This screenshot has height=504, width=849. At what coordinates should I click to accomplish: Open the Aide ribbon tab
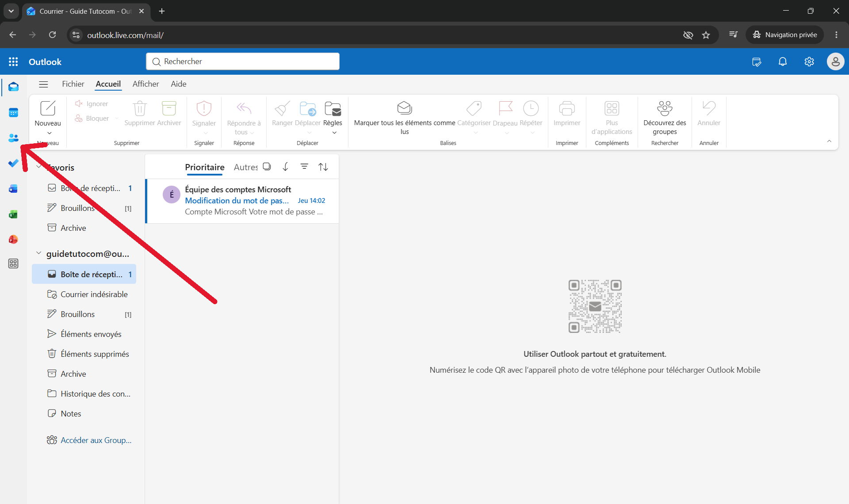tap(179, 84)
